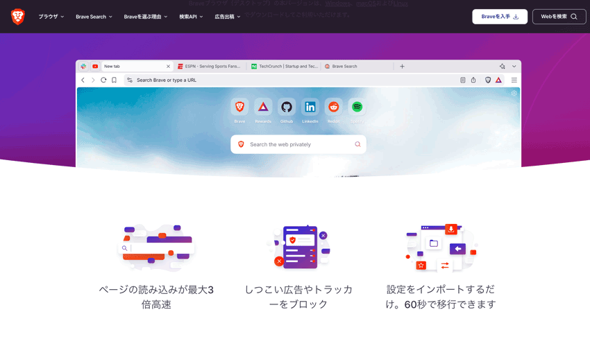Expand the tab list chevron
This screenshot has height=364, width=590.
[x=514, y=66]
